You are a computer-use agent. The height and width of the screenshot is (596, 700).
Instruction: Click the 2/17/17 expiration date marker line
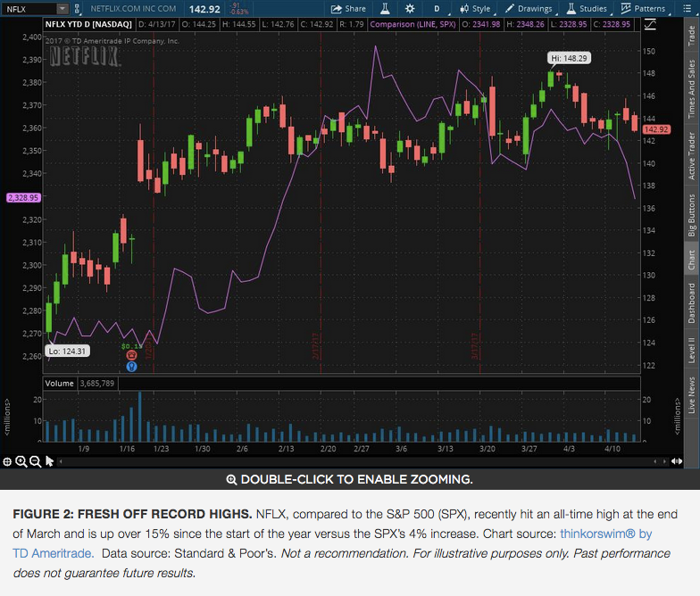click(x=321, y=201)
